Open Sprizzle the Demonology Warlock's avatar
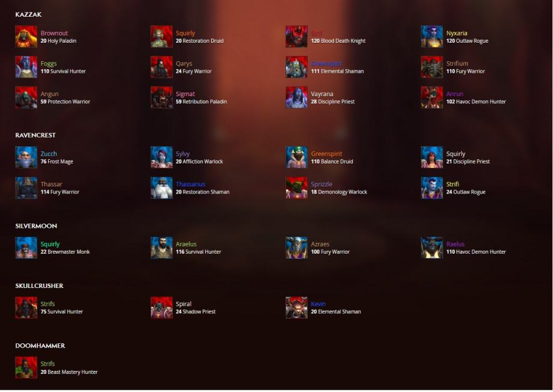The width and height of the screenshot is (553, 392). pos(296,188)
